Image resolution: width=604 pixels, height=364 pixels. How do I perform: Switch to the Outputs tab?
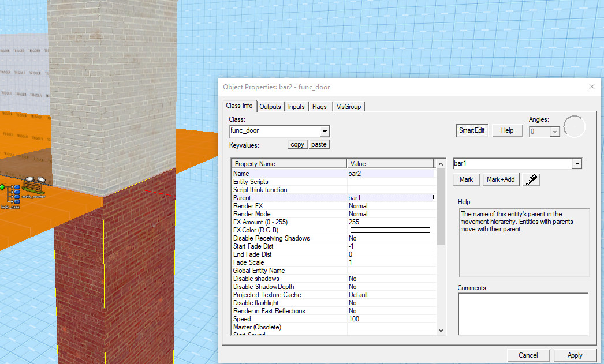click(270, 106)
